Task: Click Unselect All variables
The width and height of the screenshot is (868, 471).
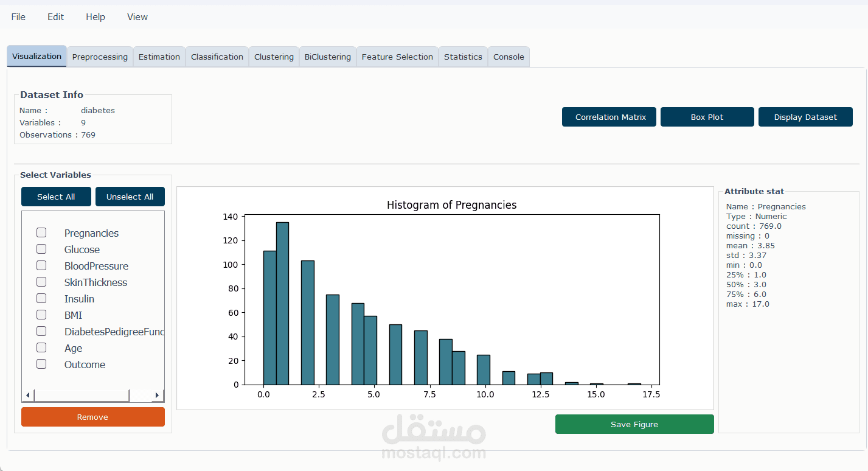Action: tap(130, 197)
